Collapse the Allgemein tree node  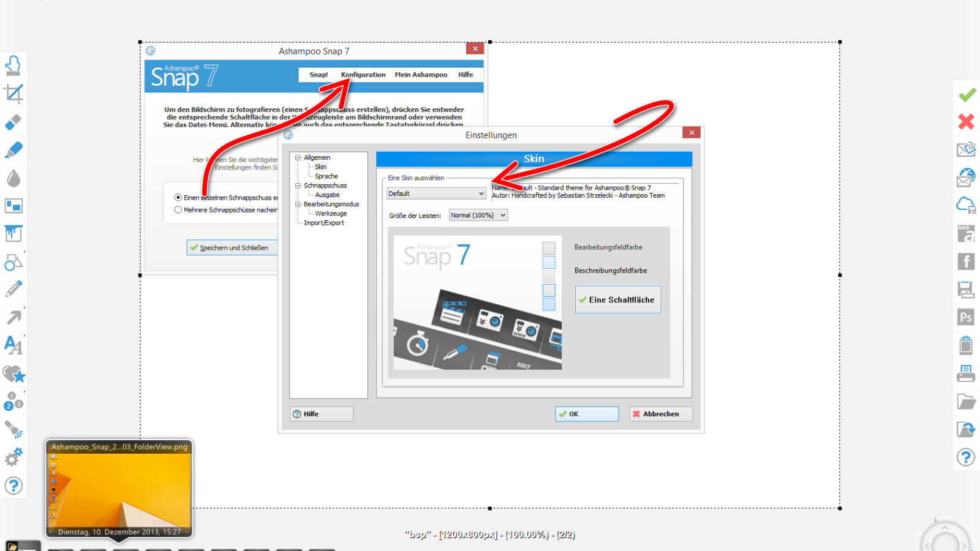point(298,158)
